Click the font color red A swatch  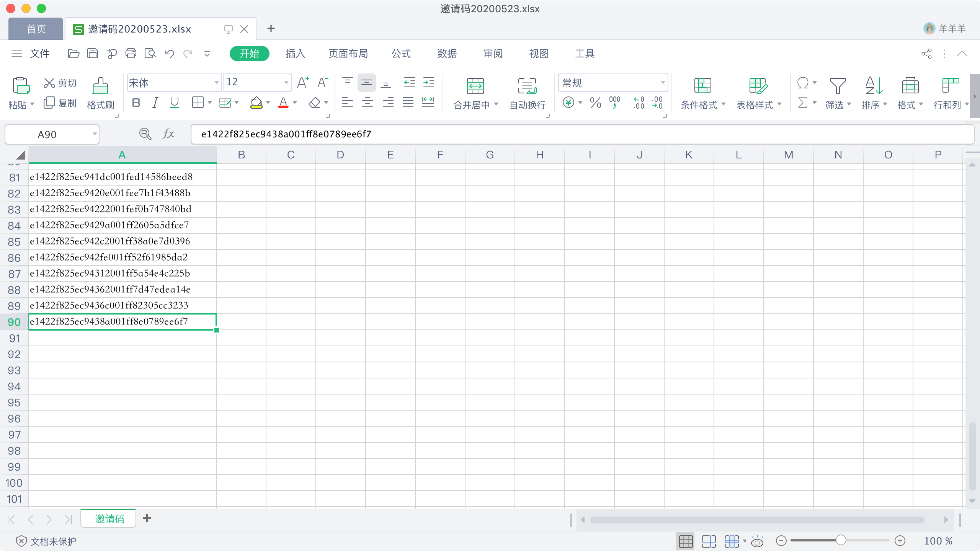[x=283, y=103]
